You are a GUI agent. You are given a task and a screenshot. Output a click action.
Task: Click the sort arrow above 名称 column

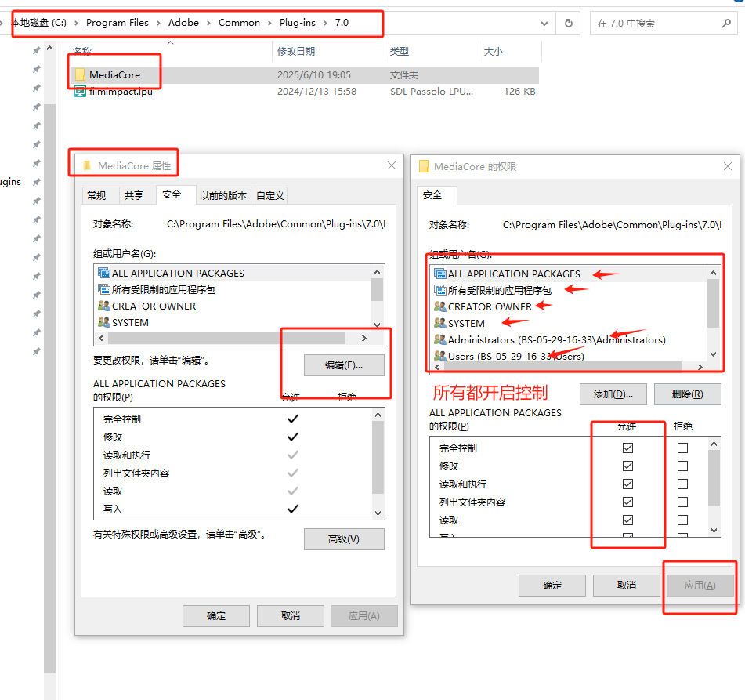(170, 43)
